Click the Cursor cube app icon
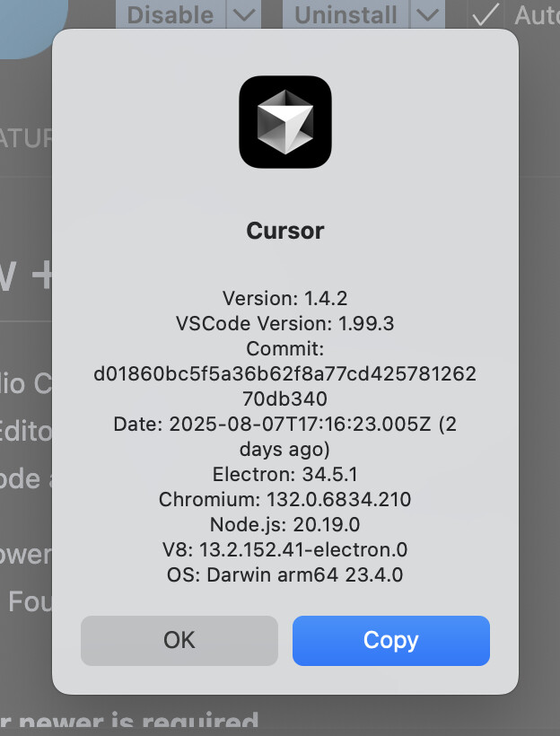The image size is (560, 736). click(284, 122)
